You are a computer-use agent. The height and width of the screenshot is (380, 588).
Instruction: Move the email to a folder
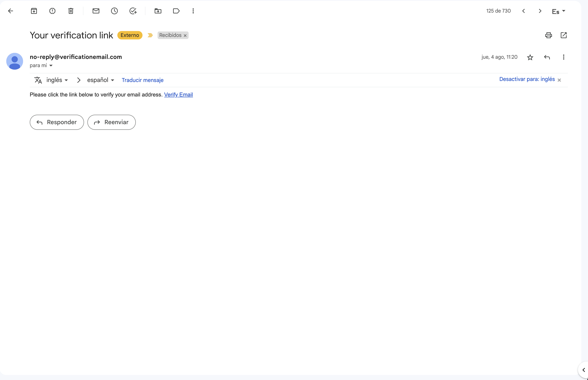(x=158, y=11)
